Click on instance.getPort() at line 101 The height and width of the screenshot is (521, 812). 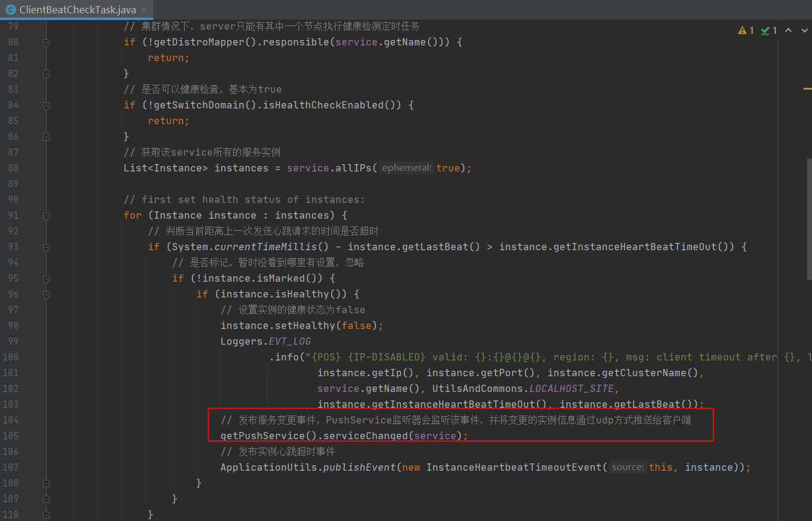(x=480, y=373)
